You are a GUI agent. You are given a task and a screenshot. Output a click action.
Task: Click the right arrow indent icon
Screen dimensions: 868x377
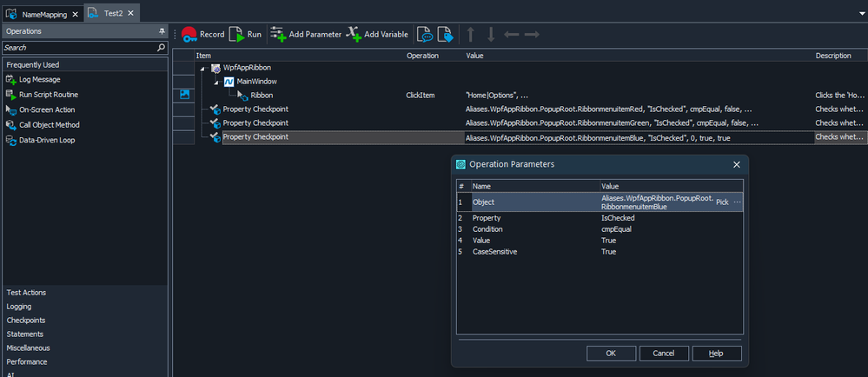(532, 35)
